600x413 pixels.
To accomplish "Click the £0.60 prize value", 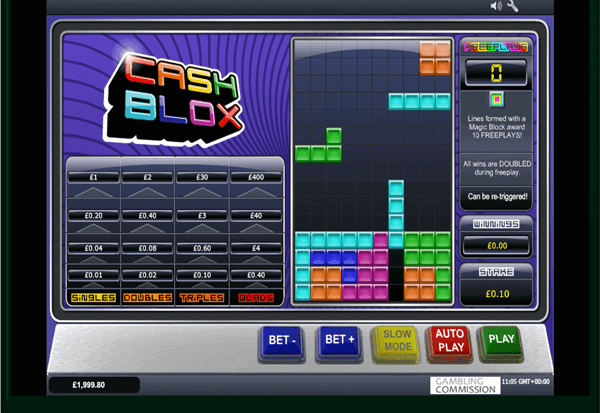I will (x=202, y=248).
